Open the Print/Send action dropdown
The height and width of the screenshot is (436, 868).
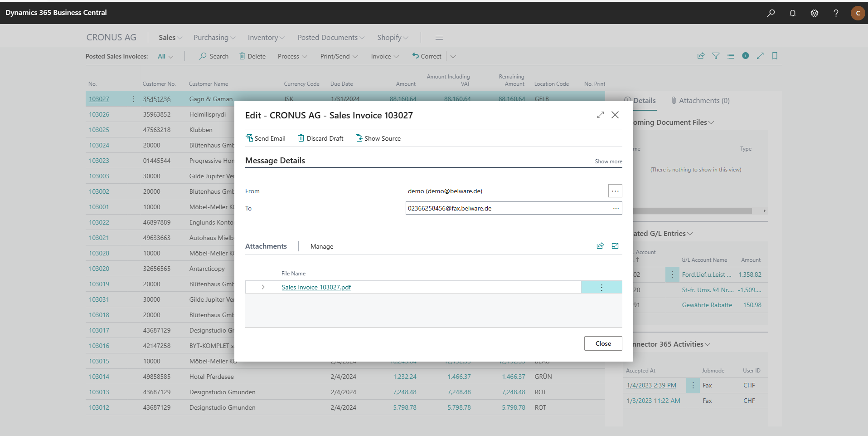[x=339, y=56]
